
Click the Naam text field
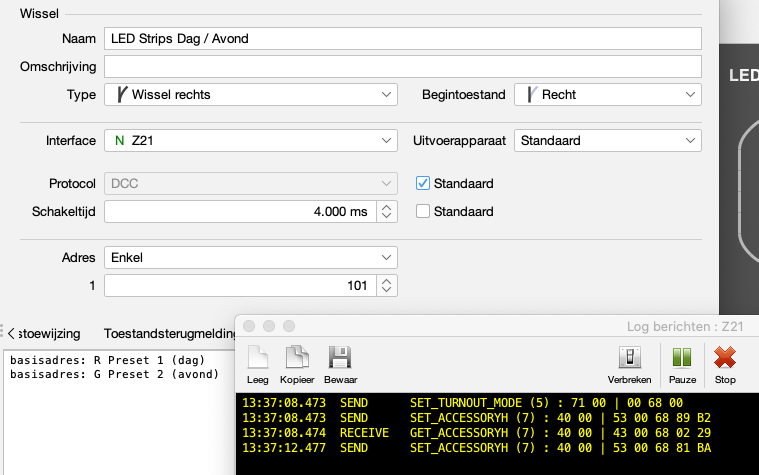(x=402, y=39)
